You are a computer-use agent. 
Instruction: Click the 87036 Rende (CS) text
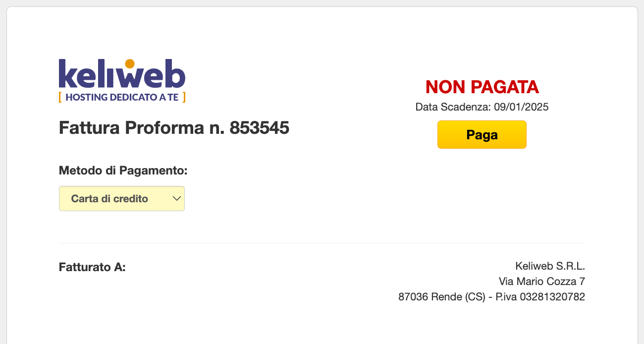coord(442,297)
